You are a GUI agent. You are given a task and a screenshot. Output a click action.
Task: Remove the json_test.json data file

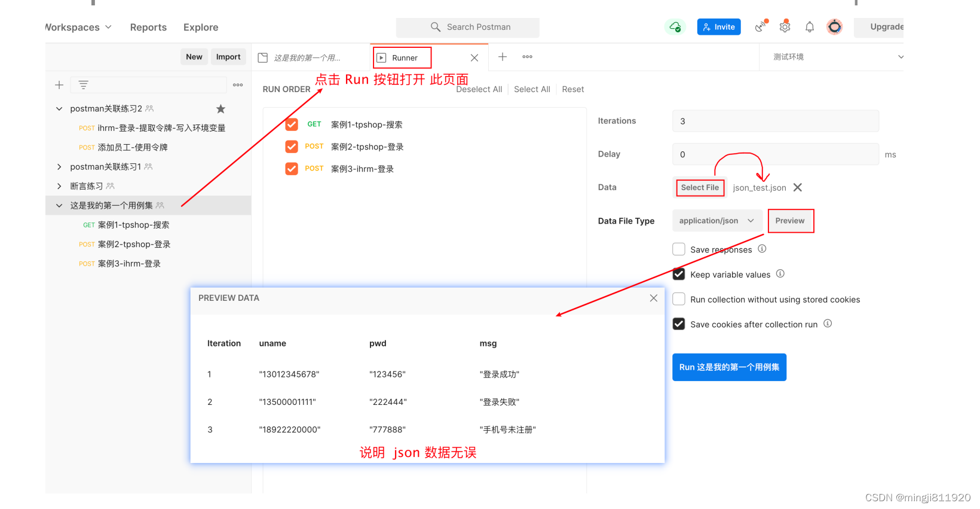click(x=798, y=187)
